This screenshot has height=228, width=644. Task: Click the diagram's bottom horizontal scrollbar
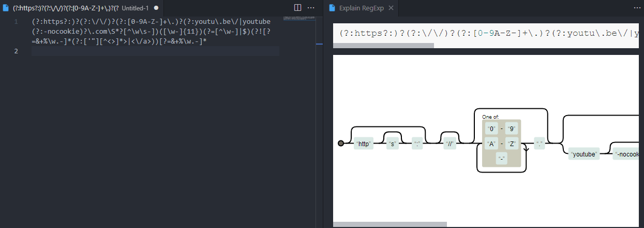point(390,224)
